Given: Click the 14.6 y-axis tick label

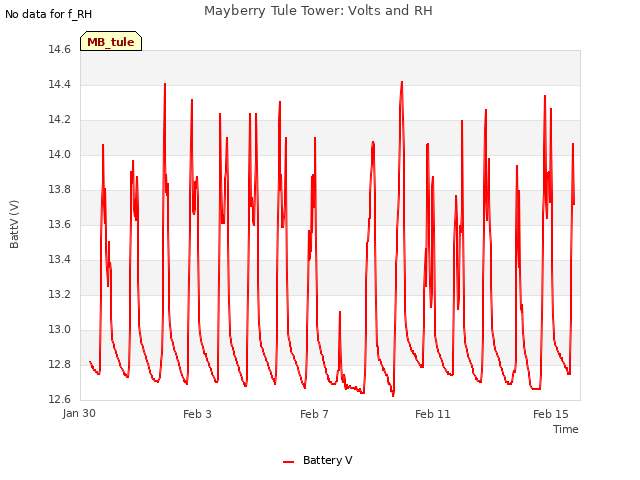Looking at the screenshot, I should pyautogui.click(x=59, y=49).
